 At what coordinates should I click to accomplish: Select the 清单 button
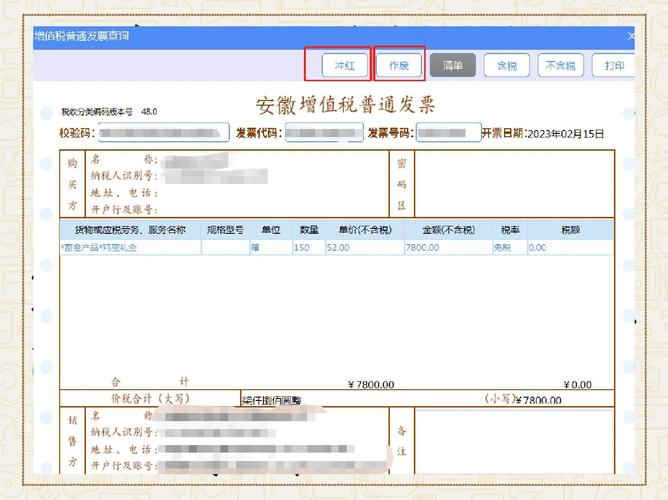[452, 65]
